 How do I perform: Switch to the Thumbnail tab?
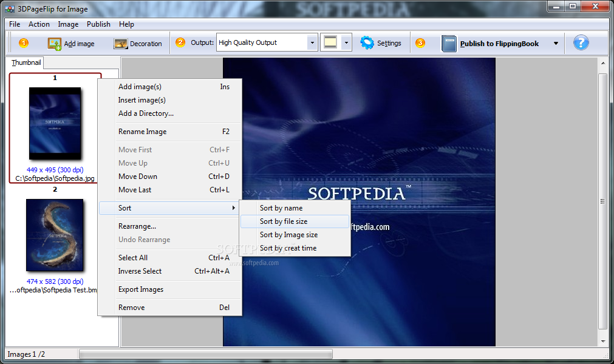[x=26, y=62]
